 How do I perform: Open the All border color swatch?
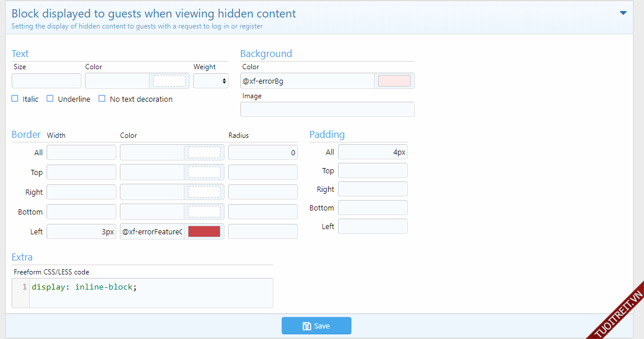point(204,152)
